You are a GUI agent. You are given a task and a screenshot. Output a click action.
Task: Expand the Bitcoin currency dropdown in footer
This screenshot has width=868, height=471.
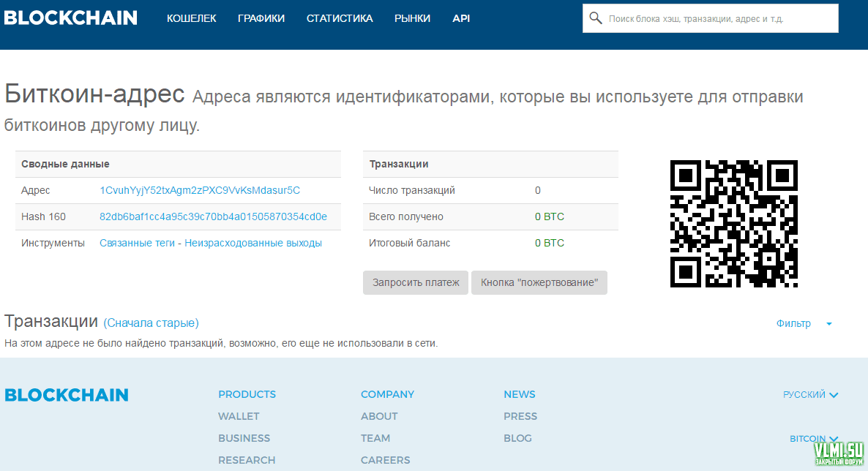pos(813,439)
